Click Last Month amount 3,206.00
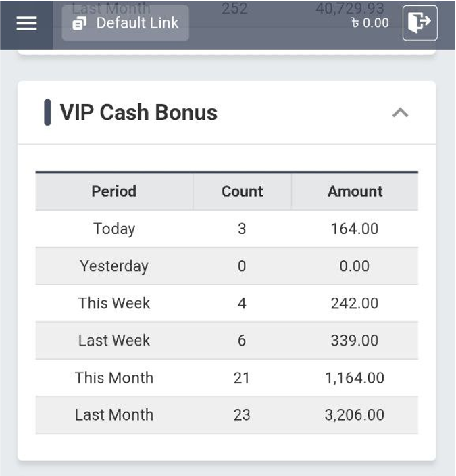The image size is (456, 476). point(355,414)
